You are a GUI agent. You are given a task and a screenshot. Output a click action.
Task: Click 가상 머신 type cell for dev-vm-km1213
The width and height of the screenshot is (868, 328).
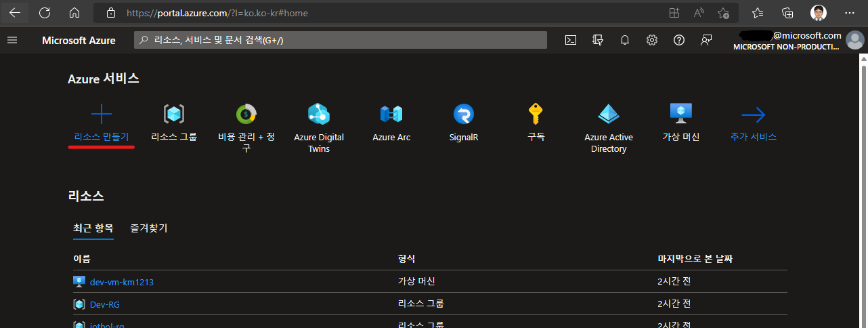tap(416, 281)
